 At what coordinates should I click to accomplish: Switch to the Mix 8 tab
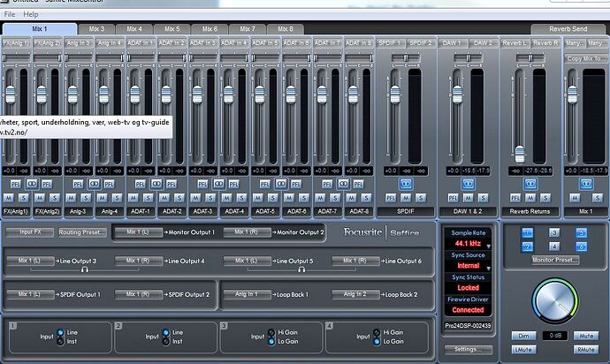[286, 29]
